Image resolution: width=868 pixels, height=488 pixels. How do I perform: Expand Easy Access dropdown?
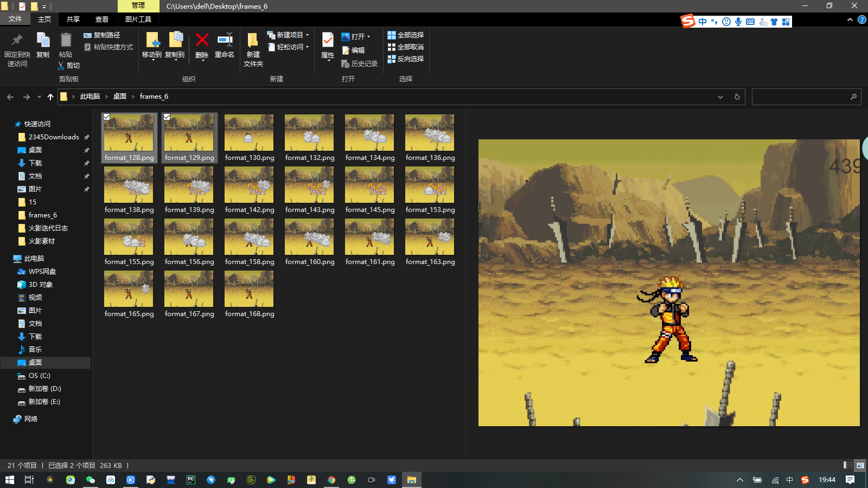(307, 47)
